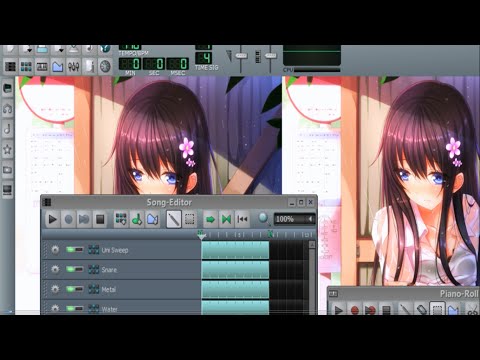Viewport: 480px width, 360px height.
Task: Click the loop end marker on timeline
Action: click(x=271, y=234)
